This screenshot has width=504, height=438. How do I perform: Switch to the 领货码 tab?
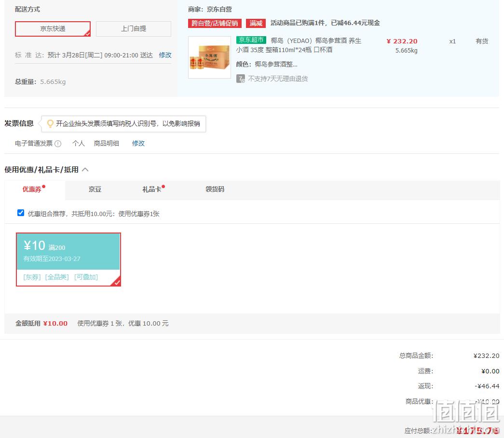[x=215, y=189]
